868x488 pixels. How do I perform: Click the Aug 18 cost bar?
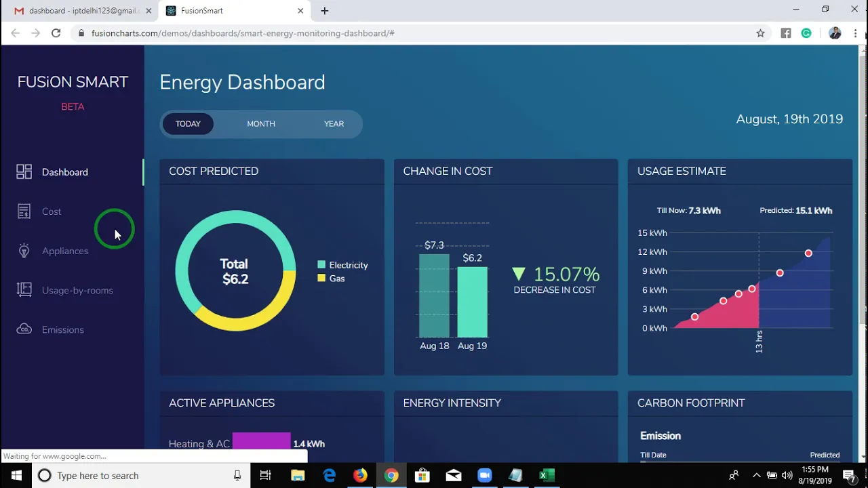point(434,296)
